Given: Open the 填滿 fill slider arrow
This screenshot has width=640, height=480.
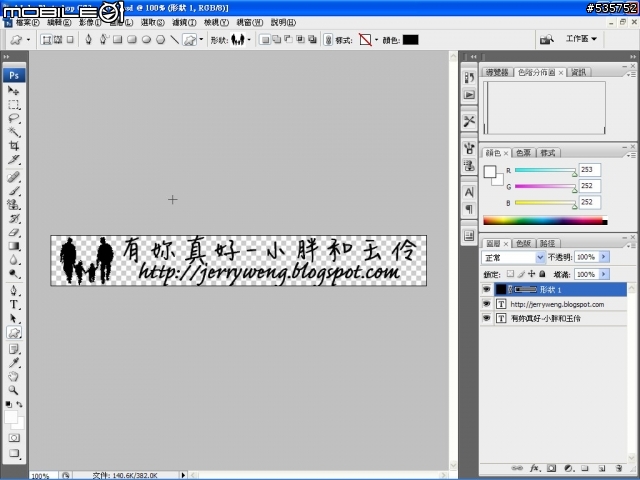Looking at the screenshot, I should point(604,274).
